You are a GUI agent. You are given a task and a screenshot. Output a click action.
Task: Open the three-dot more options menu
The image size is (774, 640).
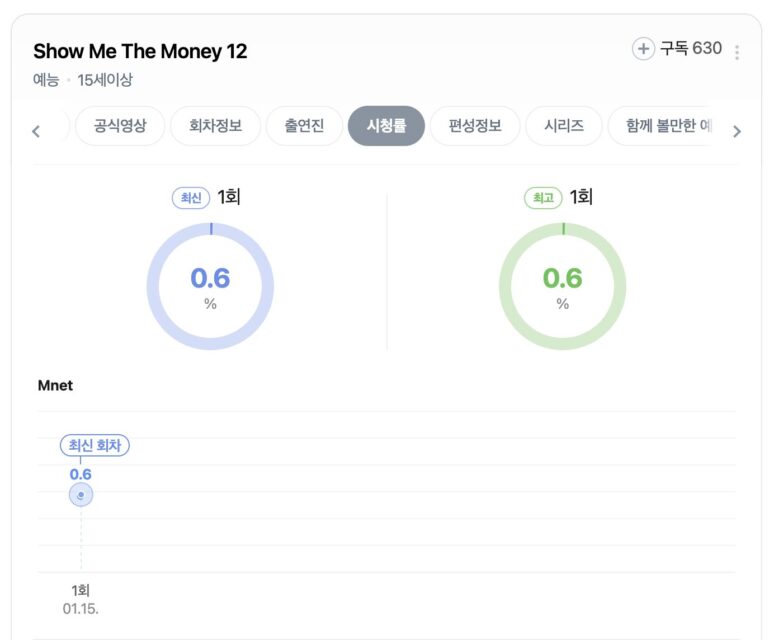(737, 52)
